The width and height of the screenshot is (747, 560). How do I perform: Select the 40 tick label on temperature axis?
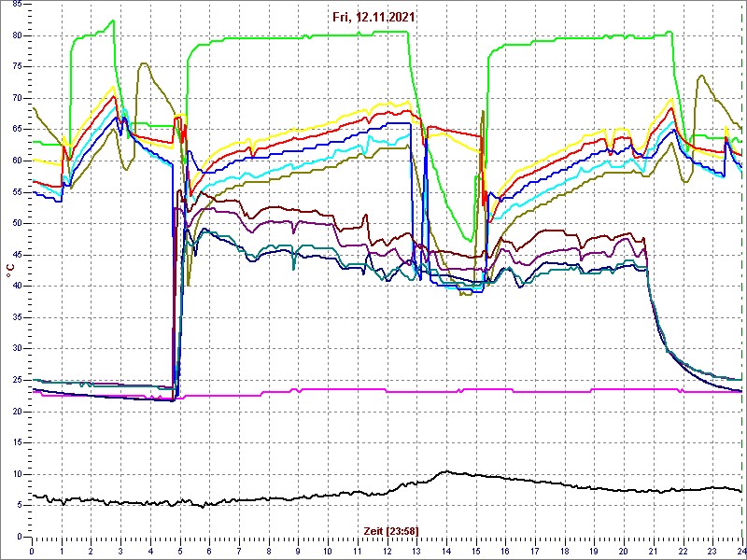[17, 287]
